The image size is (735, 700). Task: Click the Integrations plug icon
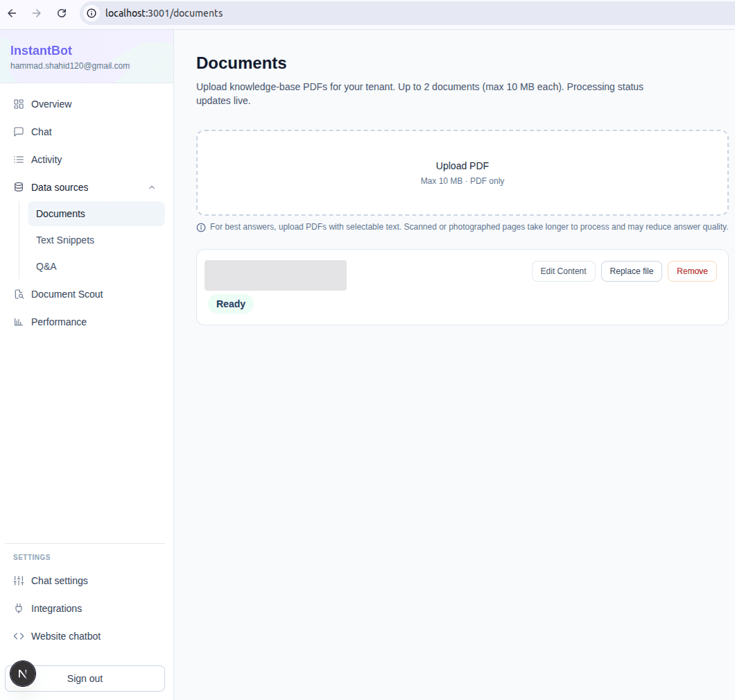click(18, 608)
